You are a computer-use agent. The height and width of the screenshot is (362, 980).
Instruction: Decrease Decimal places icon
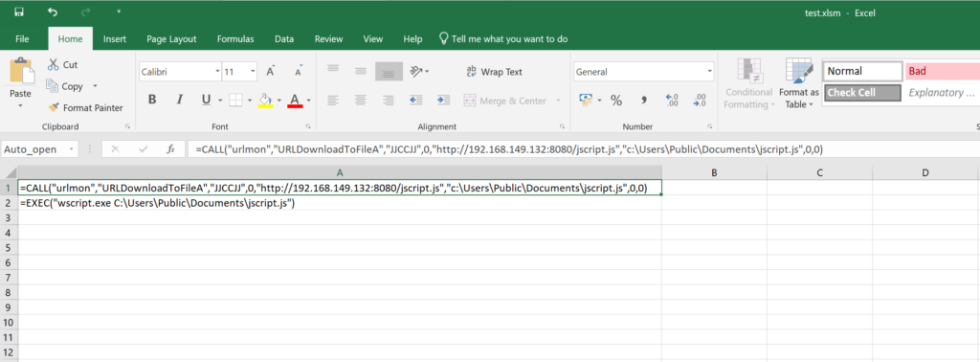701,100
